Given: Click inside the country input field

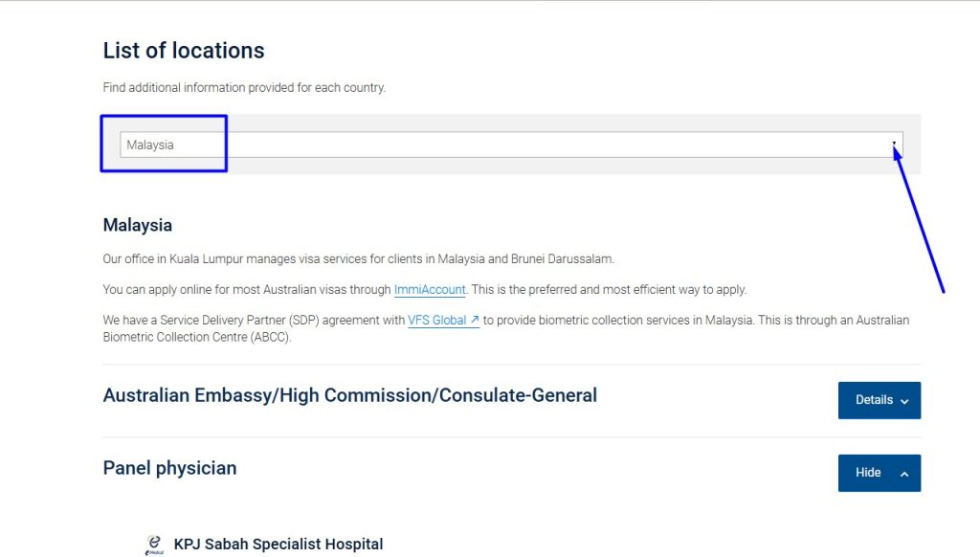Looking at the screenshot, I should [287, 145].
